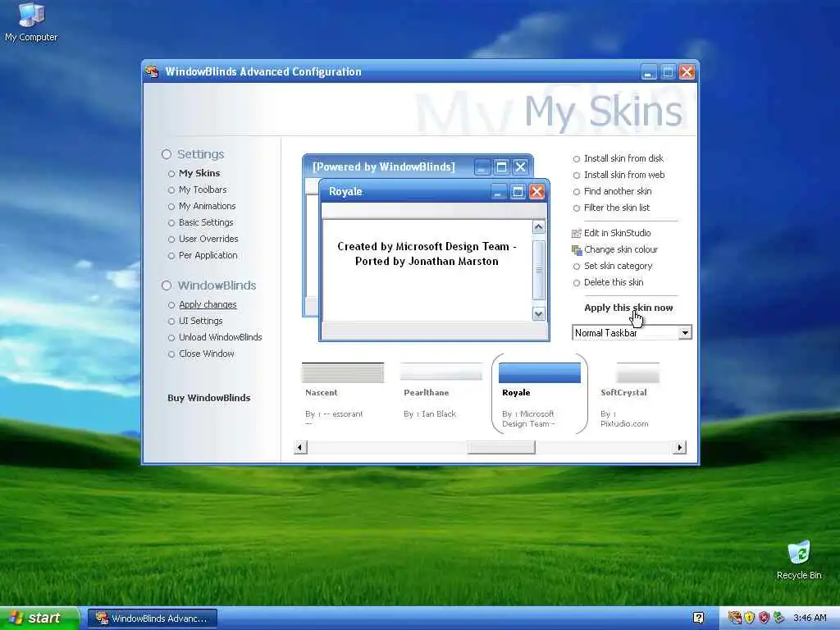The height and width of the screenshot is (630, 840).
Task: Click the Buy WindowBlinds link
Action: 209,398
